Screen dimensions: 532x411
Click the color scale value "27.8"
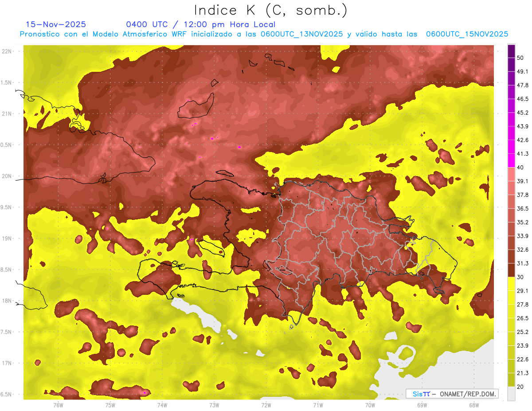click(x=523, y=305)
